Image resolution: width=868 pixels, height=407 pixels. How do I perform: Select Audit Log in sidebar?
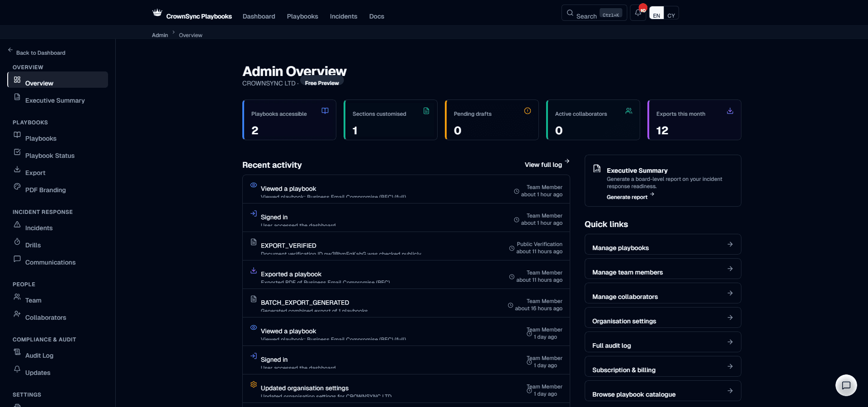[58, 352]
